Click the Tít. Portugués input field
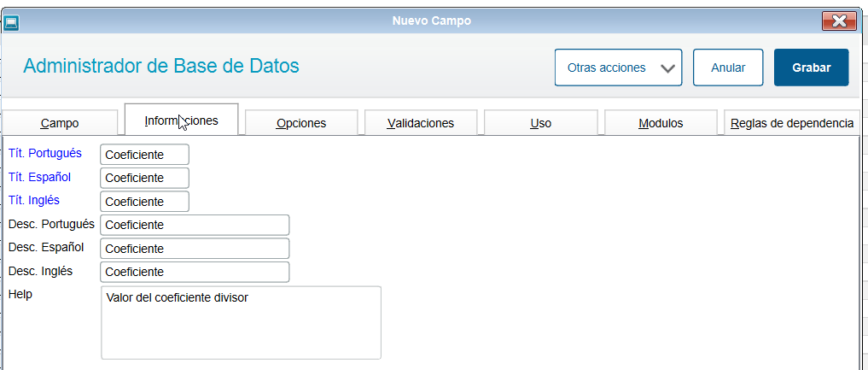Viewport: 868px width, 370px height. pyautogui.click(x=144, y=155)
